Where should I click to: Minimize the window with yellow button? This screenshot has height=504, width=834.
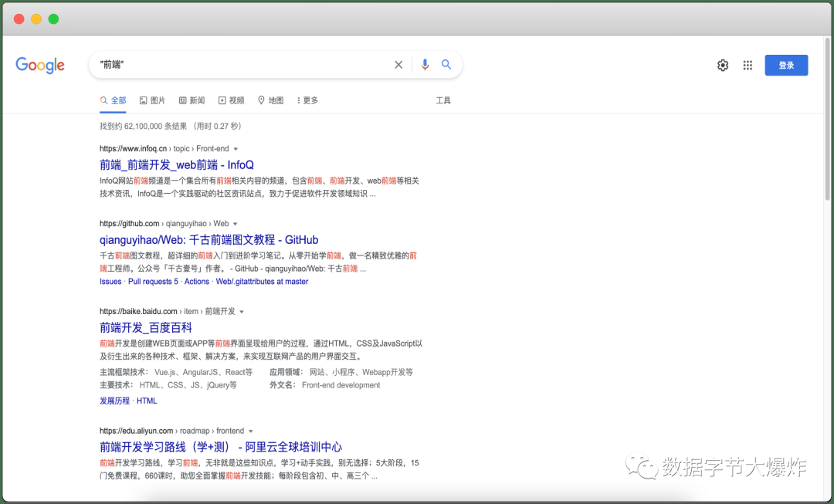coord(36,19)
